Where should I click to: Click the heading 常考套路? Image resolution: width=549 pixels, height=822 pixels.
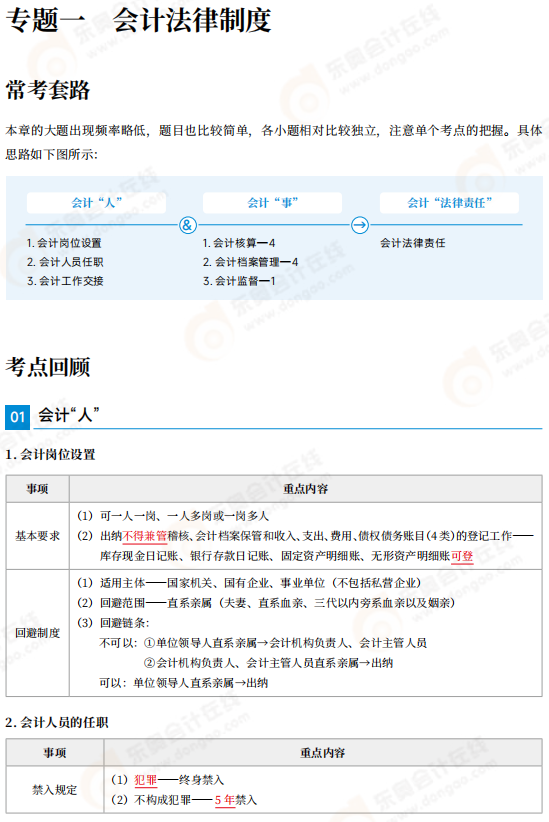pos(48,90)
